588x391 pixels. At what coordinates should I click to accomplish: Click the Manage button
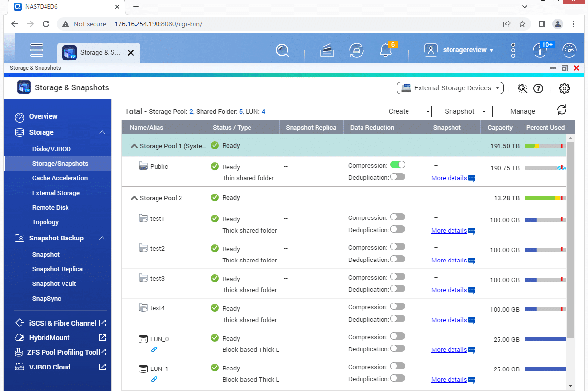[522, 111]
